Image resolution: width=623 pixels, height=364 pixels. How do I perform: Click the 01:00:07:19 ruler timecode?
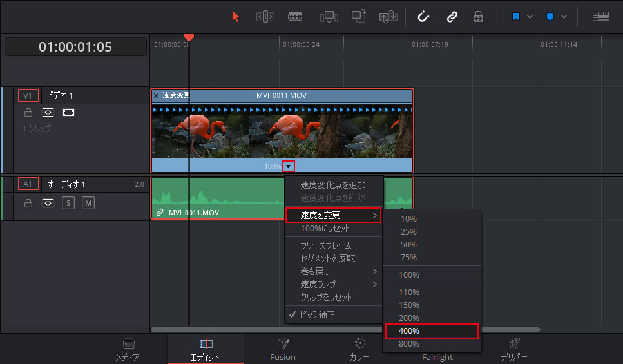tap(430, 44)
